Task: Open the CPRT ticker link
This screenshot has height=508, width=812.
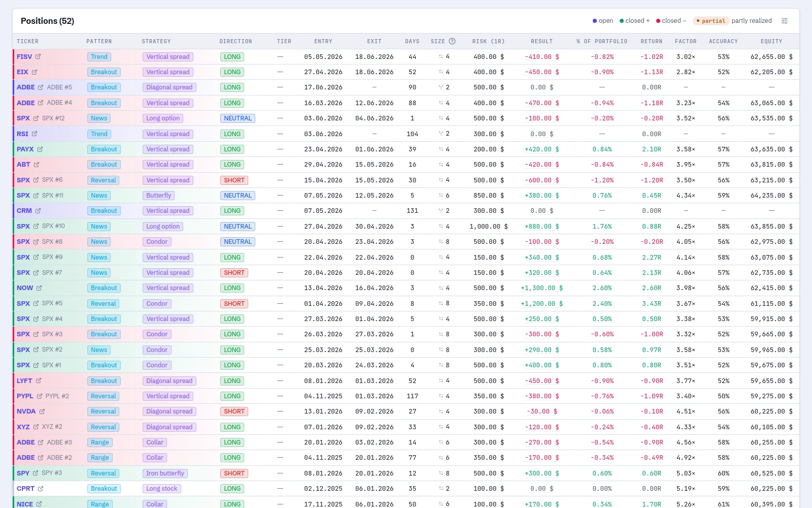Action: pyautogui.click(x=26, y=489)
